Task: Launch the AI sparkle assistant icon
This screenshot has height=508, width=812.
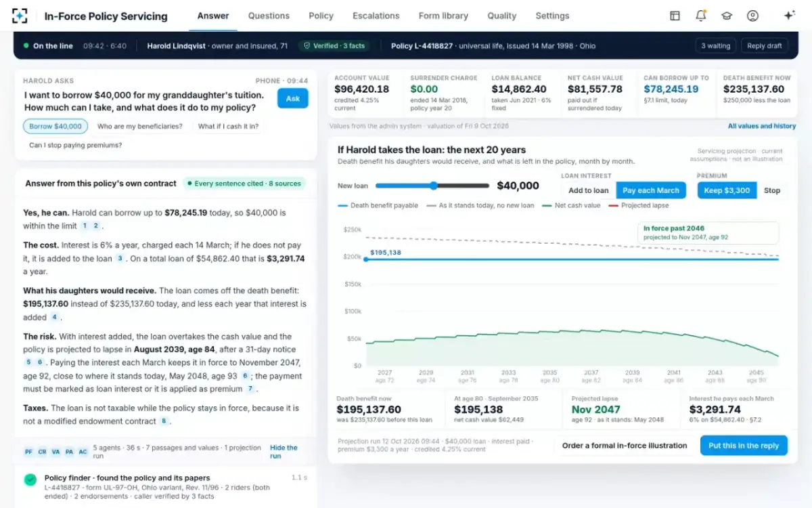Action: pyautogui.click(x=789, y=16)
